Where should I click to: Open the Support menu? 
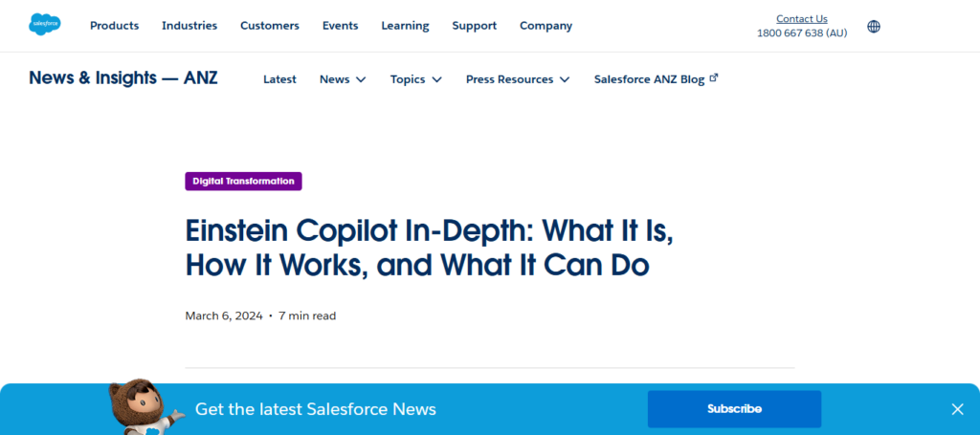click(475, 26)
